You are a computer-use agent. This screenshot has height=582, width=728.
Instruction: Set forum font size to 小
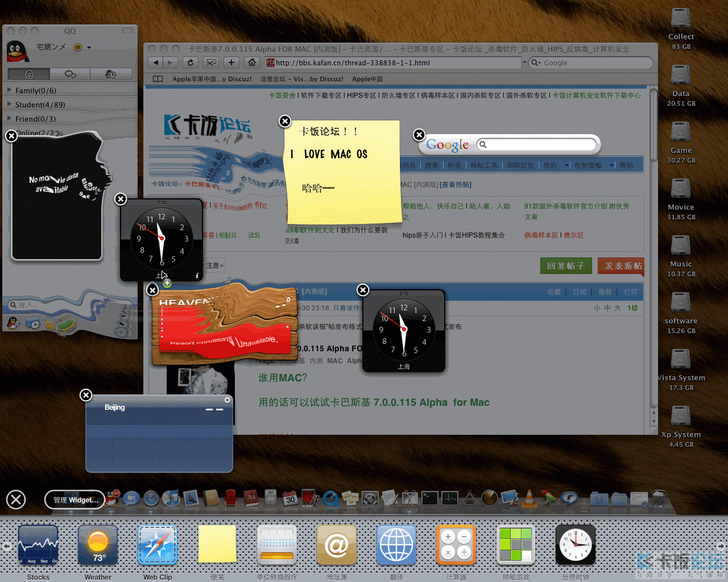[x=597, y=308]
